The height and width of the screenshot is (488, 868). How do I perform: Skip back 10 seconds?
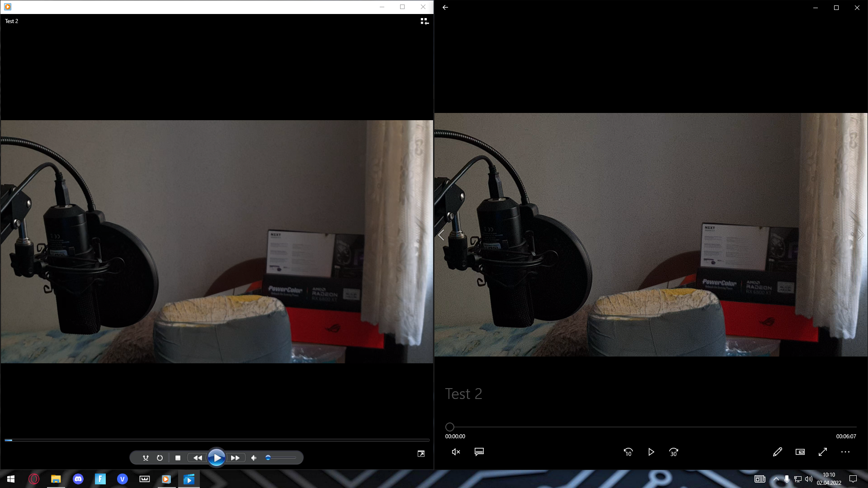pos(628,452)
